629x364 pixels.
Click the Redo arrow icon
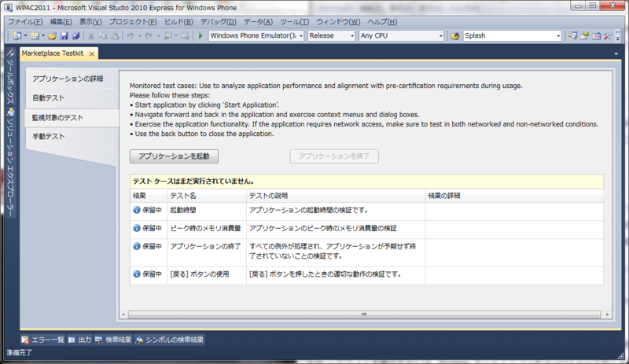point(149,35)
